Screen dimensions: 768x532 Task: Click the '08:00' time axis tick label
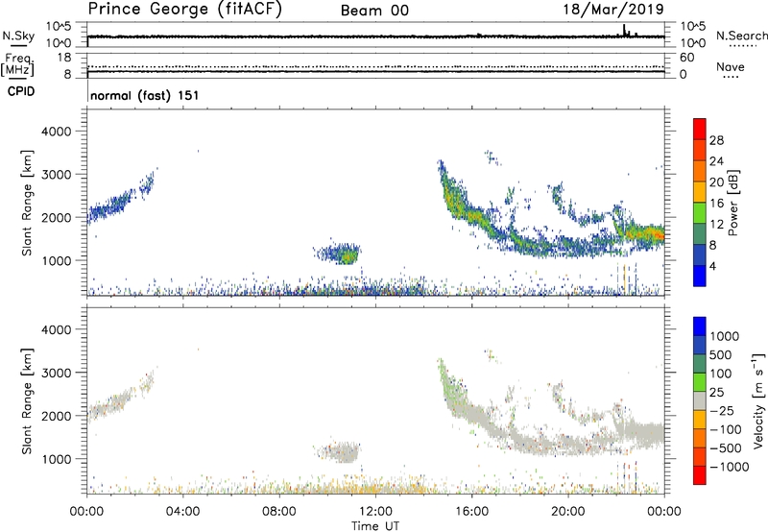279,512
